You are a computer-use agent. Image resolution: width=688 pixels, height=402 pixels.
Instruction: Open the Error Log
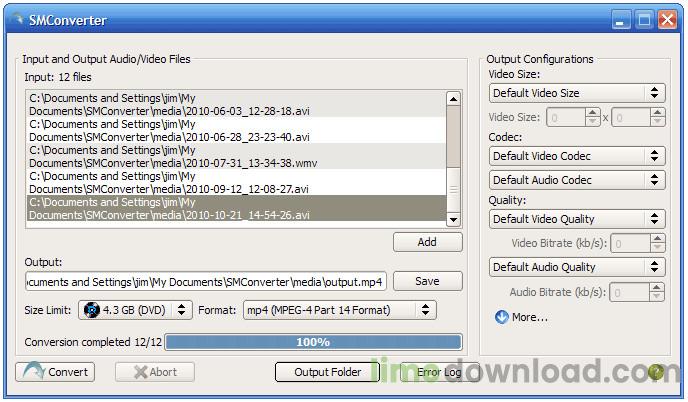(439, 372)
